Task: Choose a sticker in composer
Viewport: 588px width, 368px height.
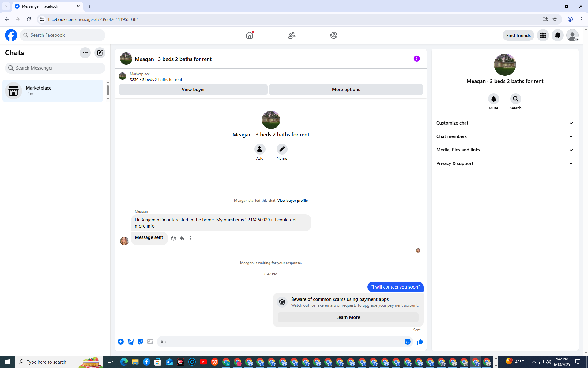Action: click(140, 342)
